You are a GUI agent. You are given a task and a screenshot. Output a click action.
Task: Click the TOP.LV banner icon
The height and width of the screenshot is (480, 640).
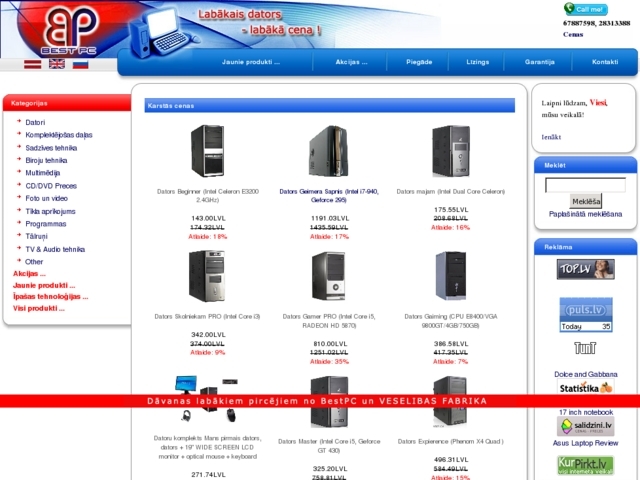585,269
